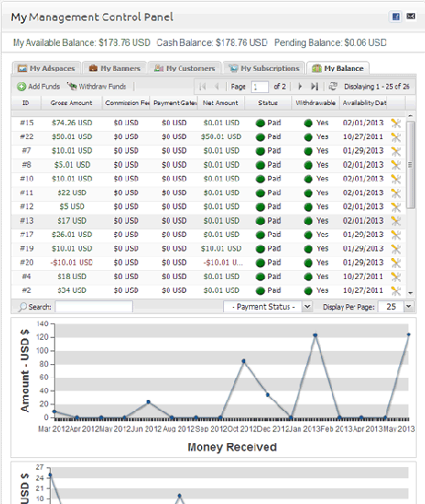
Task: Click tools icon for row #10
Action: tap(396, 179)
